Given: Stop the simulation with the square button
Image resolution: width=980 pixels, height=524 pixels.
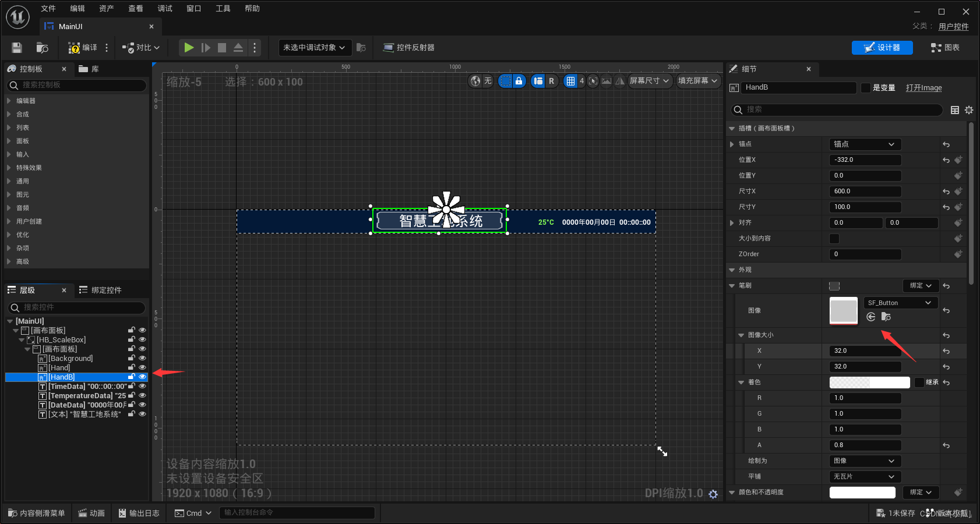Looking at the screenshot, I should pos(222,48).
